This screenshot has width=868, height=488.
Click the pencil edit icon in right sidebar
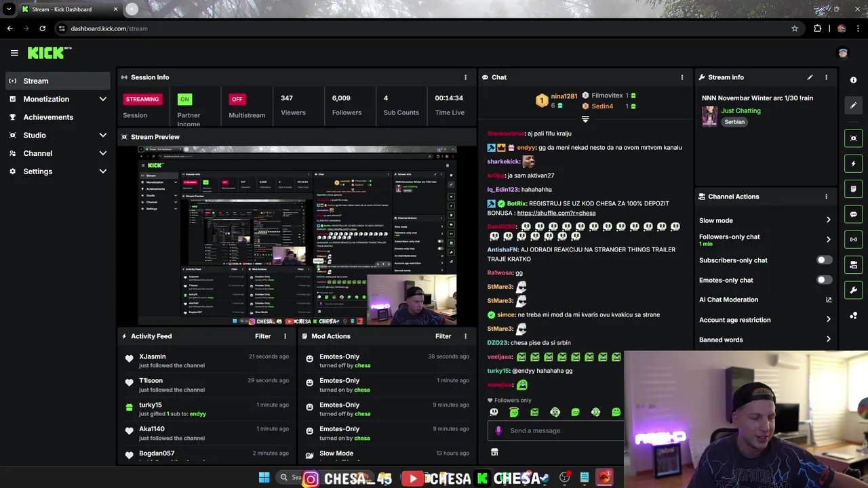pyautogui.click(x=854, y=105)
